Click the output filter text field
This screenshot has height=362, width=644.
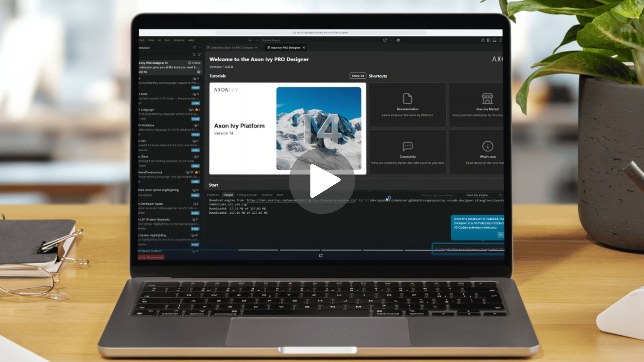pyautogui.click(x=441, y=195)
